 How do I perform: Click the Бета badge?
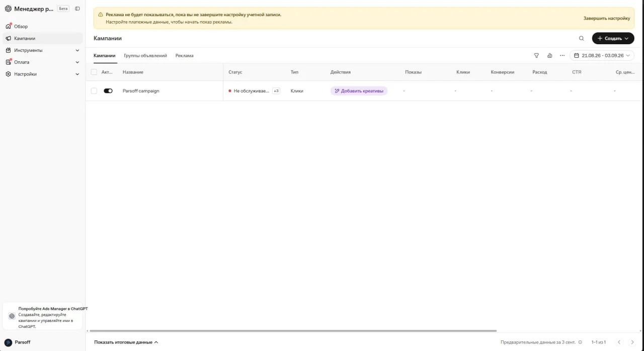(63, 9)
